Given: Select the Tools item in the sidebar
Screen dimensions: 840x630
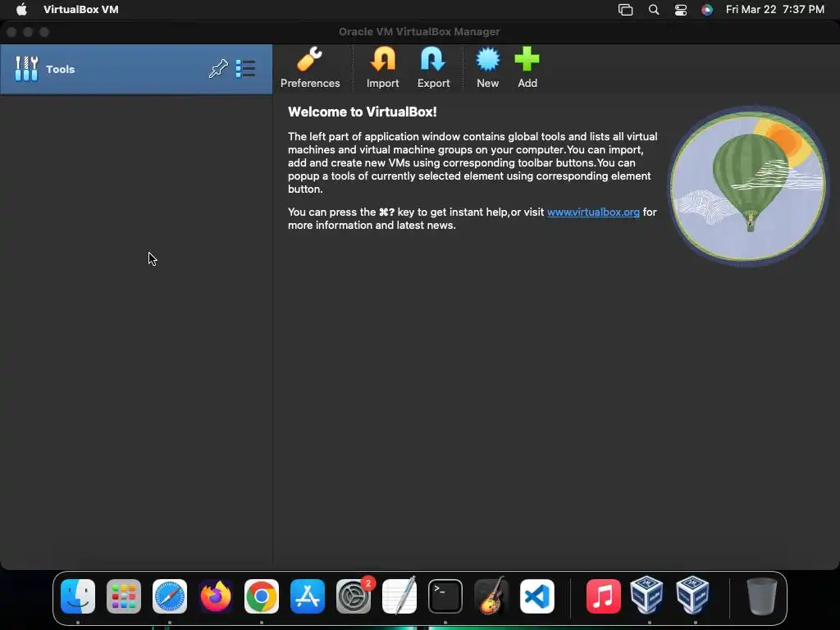Looking at the screenshot, I should pos(136,69).
